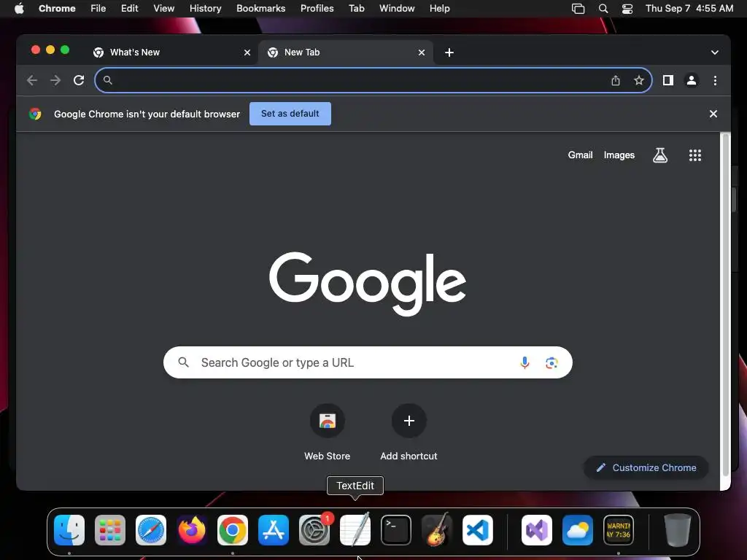This screenshot has height=560, width=747.
Task: Launch Safari from the Dock
Action: (151, 530)
